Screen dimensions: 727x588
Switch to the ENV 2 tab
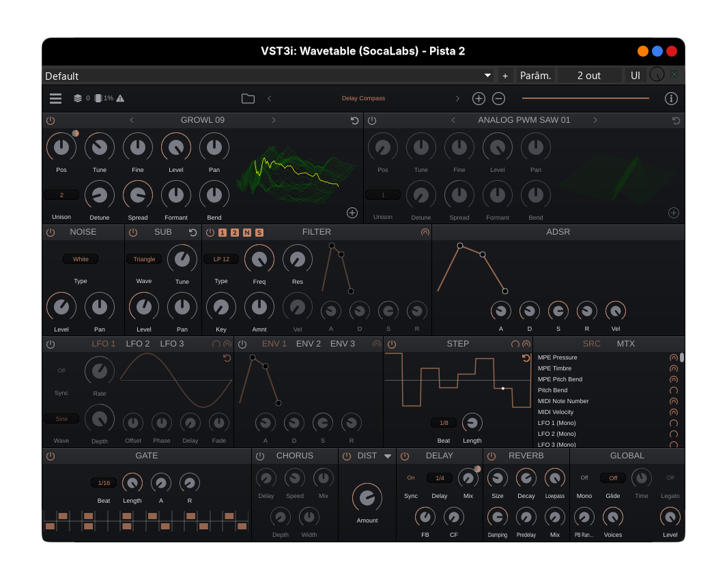tap(308, 344)
